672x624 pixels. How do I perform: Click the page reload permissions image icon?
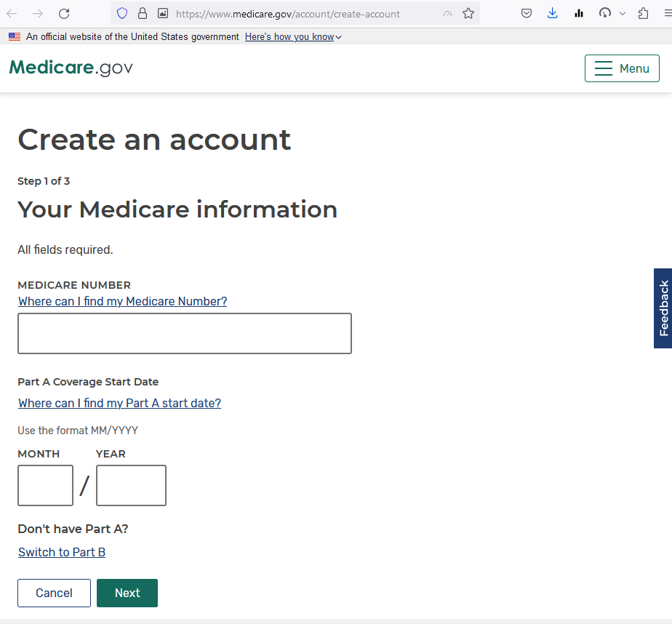162,13
